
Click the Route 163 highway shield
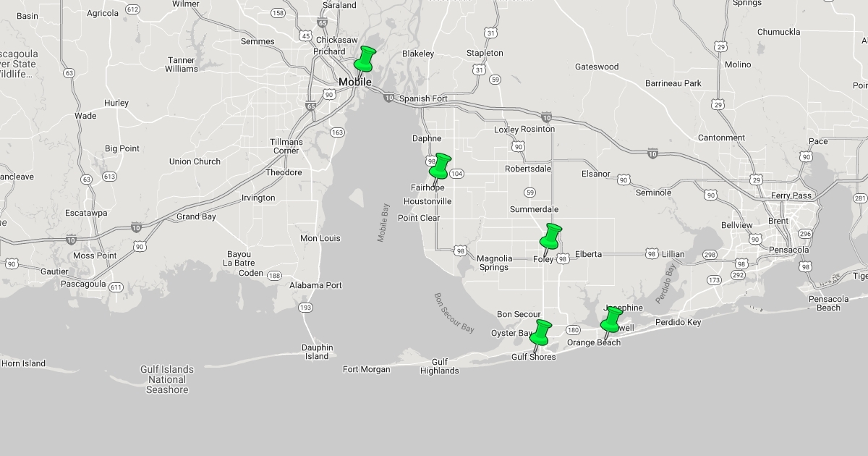[x=337, y=132]
